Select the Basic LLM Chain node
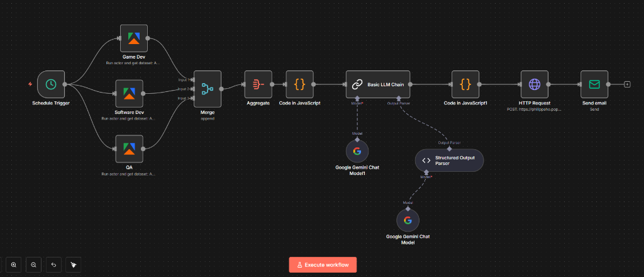 point(378,84)
